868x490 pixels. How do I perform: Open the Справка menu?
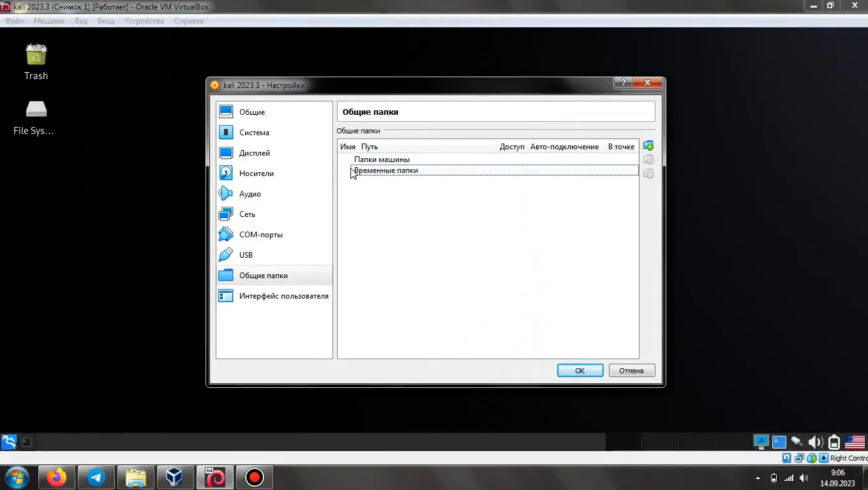click(189, 21)
